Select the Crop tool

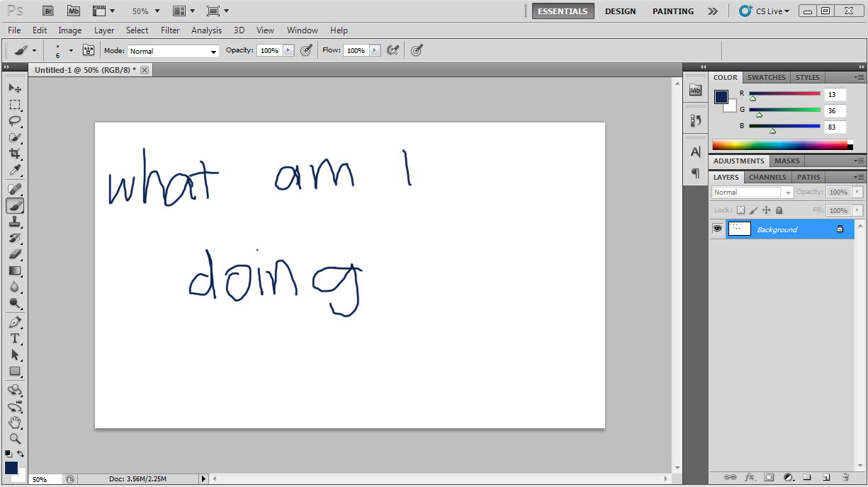point(15,154)
